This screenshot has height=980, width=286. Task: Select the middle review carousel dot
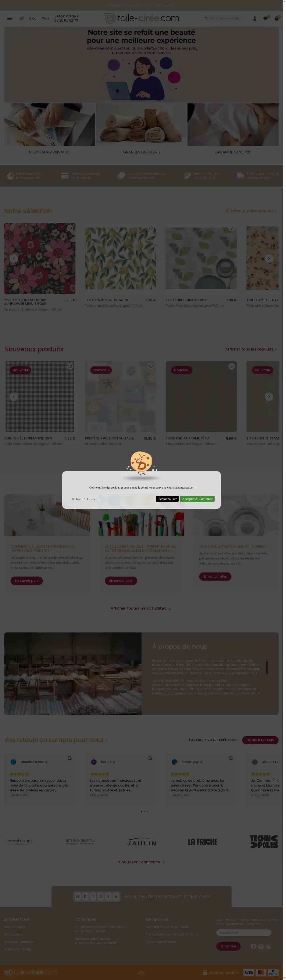tap(144, 812)
